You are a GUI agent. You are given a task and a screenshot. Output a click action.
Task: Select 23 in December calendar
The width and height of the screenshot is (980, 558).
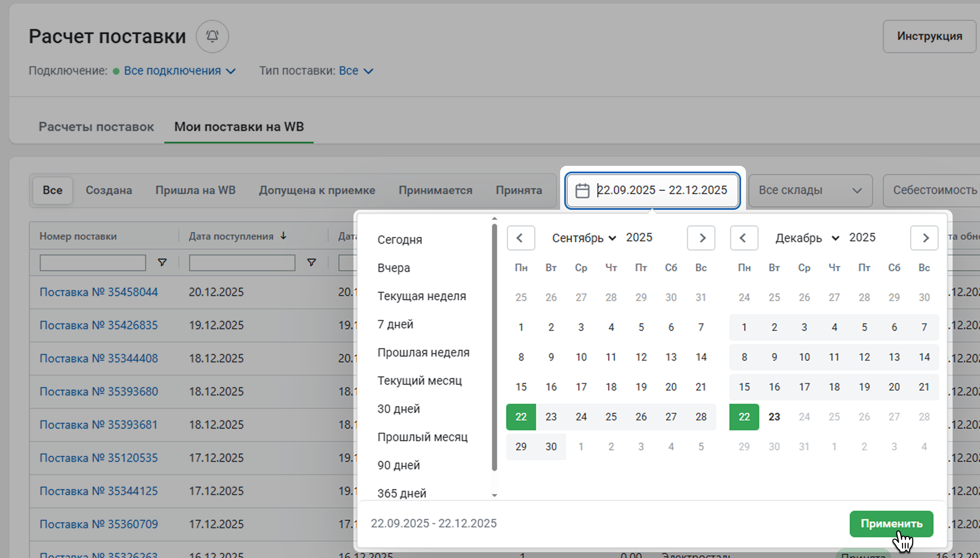774,417
